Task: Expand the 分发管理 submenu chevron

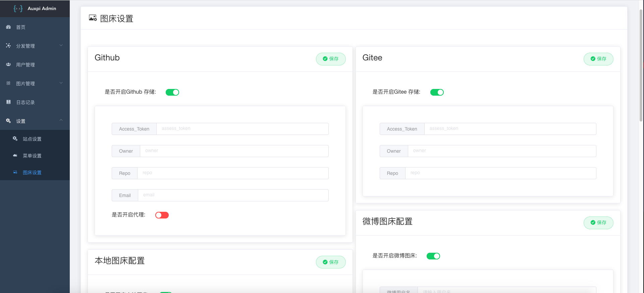Action: tap(61, 45)
